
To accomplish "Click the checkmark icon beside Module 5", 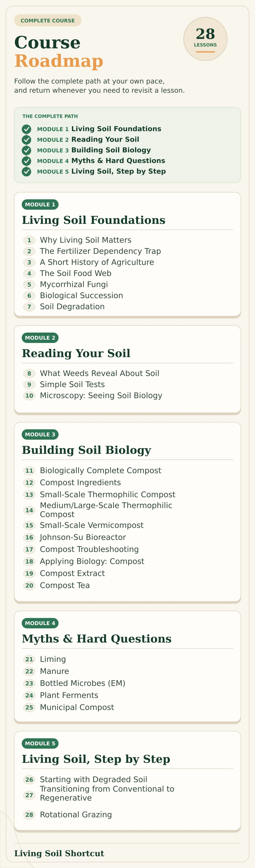I will pos(26,171).
